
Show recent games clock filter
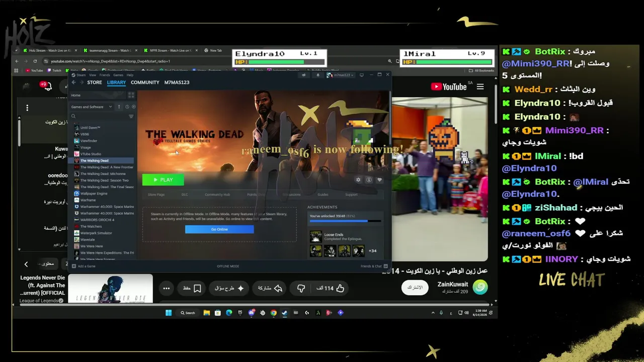(127, 107)
